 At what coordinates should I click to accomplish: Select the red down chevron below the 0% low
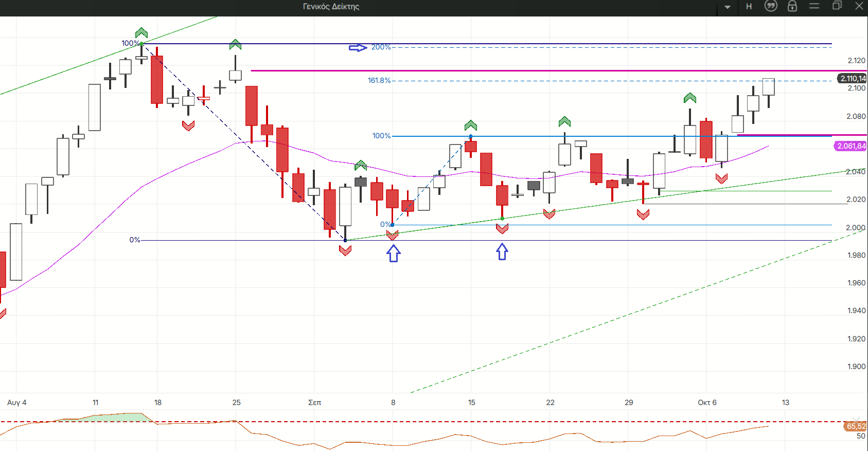pos(345,250)
